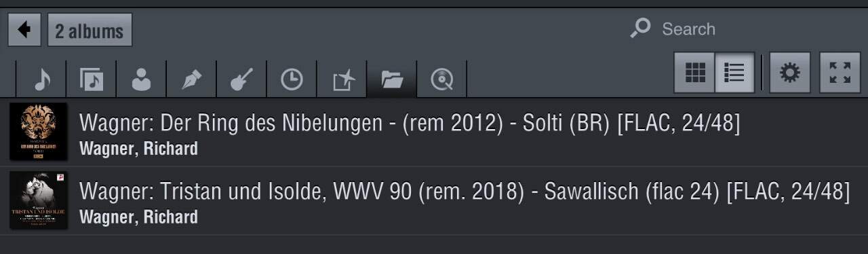Open the genres tab guitar icon
868x254 pixels.
[x=241, y=79]
